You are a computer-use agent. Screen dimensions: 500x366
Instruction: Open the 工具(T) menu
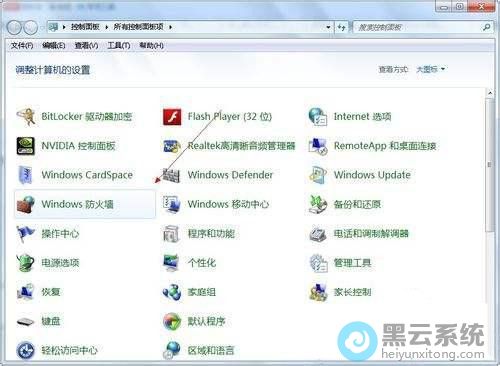click(119, 45)
